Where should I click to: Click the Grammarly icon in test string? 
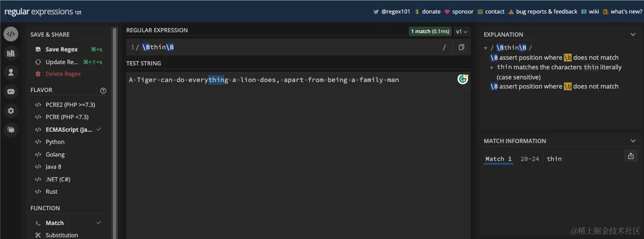click(462, 79)
